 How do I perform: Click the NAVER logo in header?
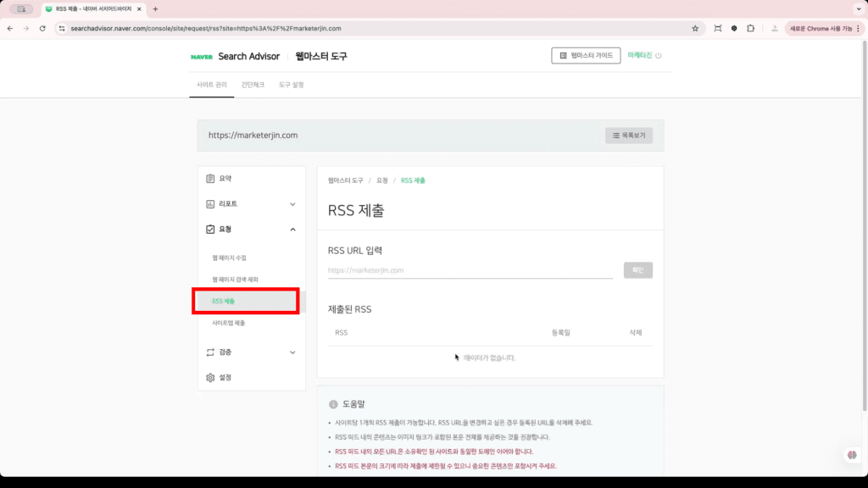201,57
